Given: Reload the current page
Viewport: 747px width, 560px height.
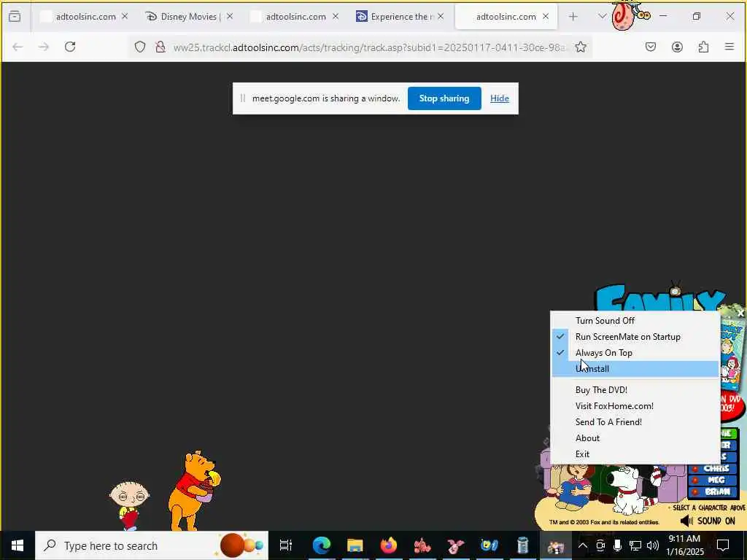Looking at the screenshot, I should (70, 47).
